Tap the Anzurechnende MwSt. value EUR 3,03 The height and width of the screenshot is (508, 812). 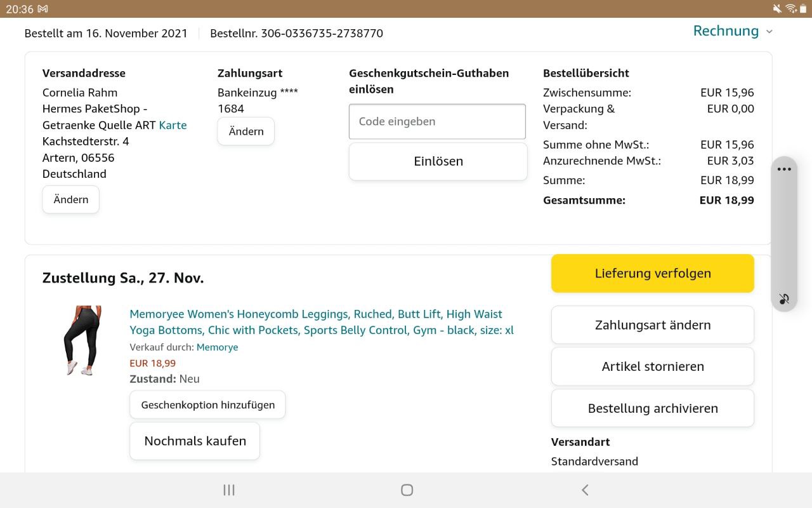tap(731, 161)
